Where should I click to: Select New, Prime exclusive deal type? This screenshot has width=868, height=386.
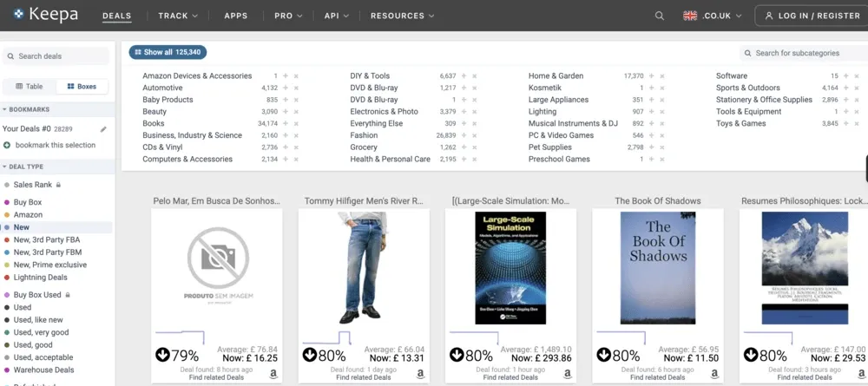49,265
